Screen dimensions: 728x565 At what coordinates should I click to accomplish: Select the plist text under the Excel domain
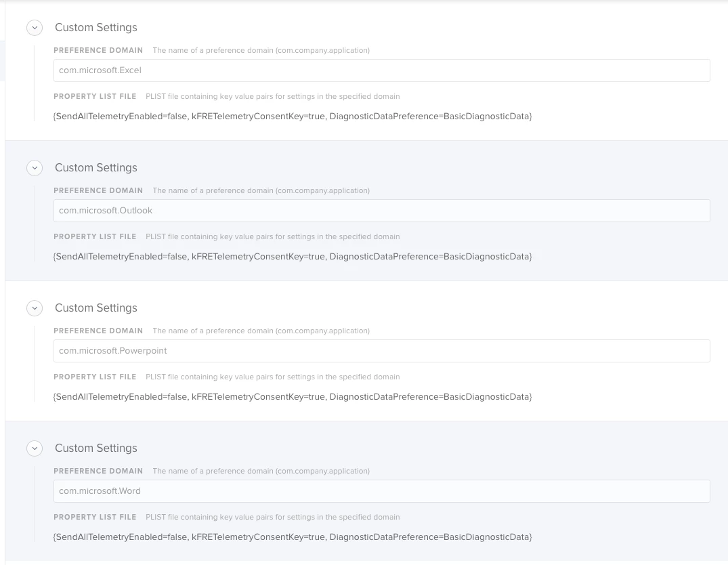click(x=293, y=116)
